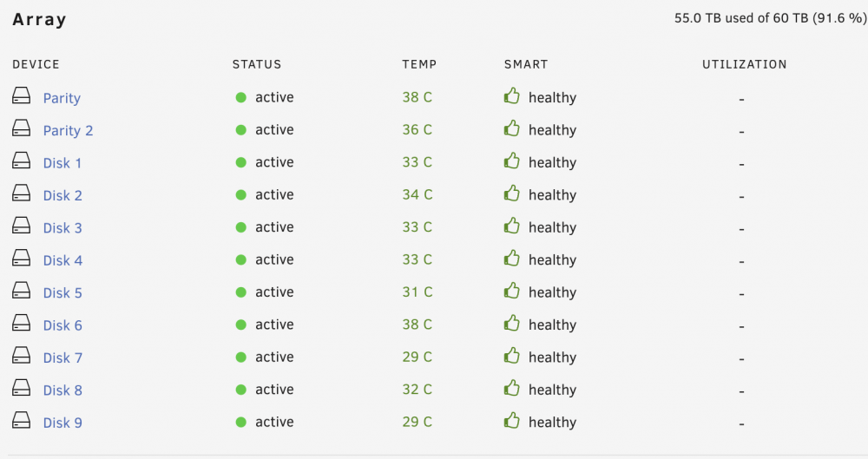The image size is (868, 459).
Task: Click the drive icon next to Disk 9
Action: [21, 420]
